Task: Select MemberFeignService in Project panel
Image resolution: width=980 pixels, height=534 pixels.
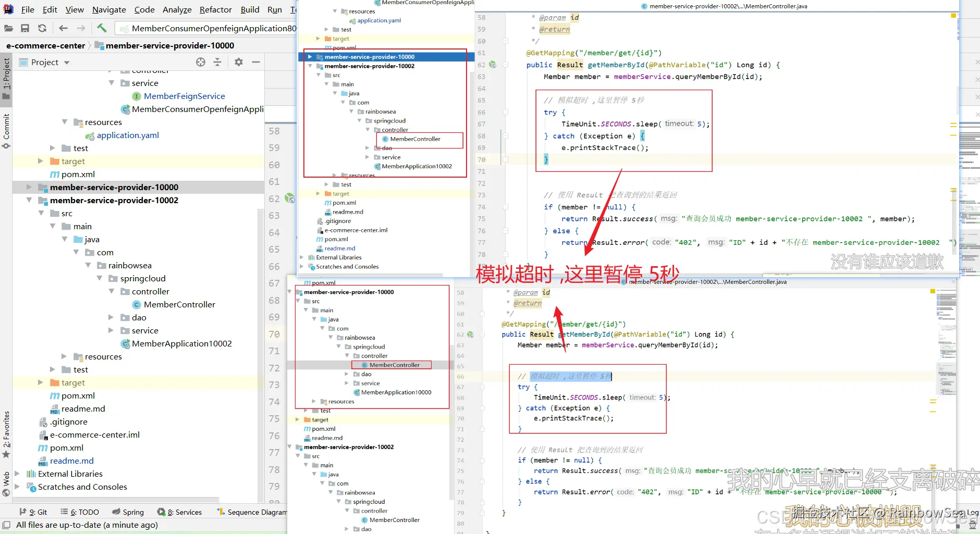Action: 185,96
